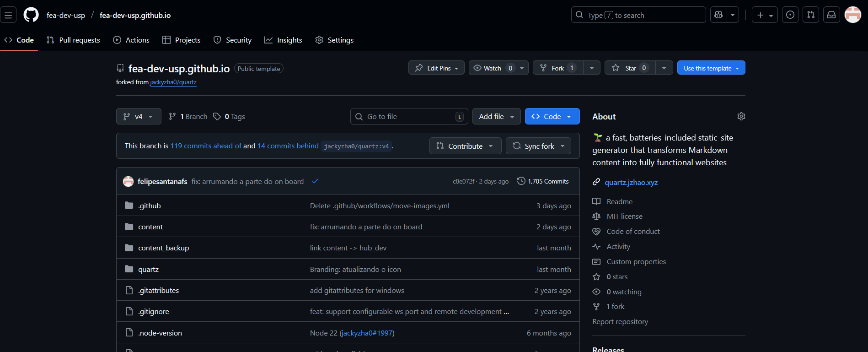Expand the Add file dropdown

tap(496, 116)
